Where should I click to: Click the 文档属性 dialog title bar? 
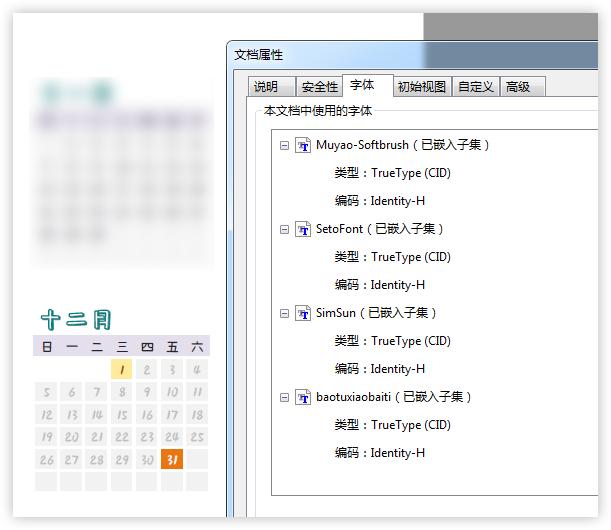pos(413,55)
